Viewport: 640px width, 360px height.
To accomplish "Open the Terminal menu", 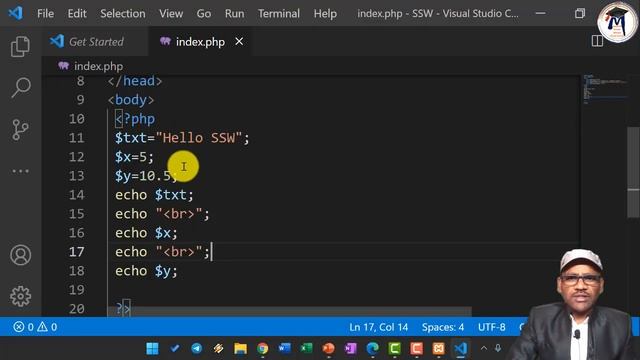I will 279,13.
